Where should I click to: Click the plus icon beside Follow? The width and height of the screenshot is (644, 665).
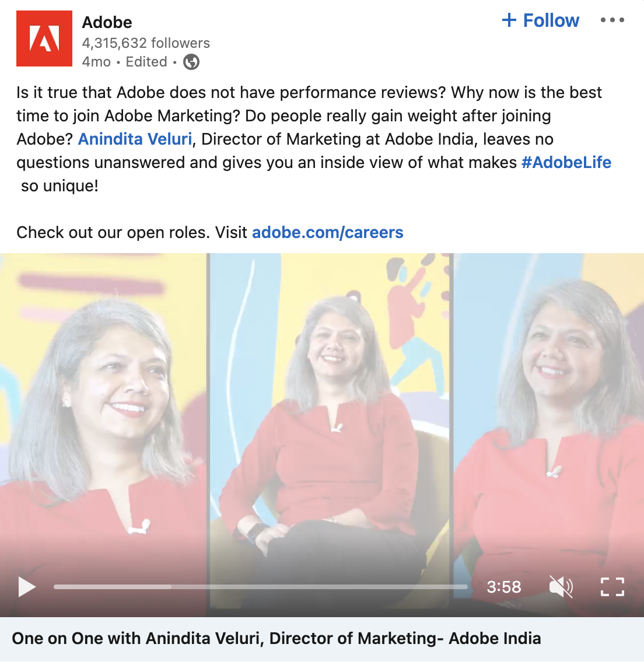coord(509,20)
